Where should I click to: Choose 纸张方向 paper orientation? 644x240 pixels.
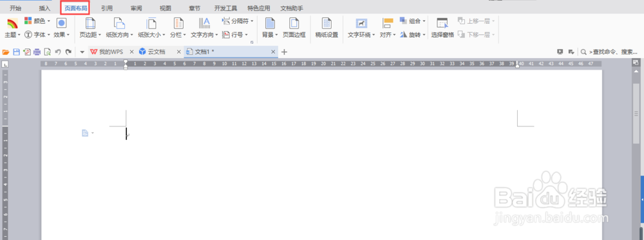click(x=120, y=28)
